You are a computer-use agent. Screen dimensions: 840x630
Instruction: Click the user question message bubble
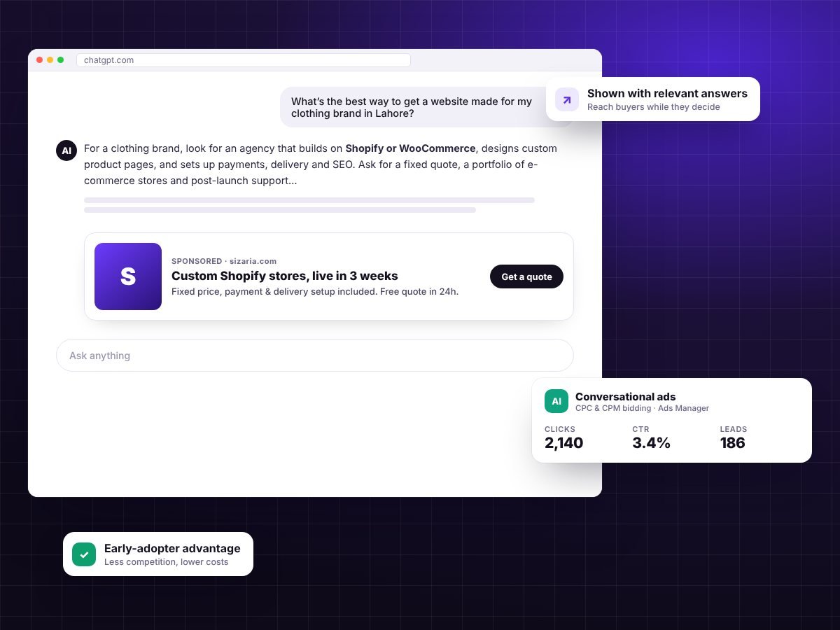(x=427, y=107)
